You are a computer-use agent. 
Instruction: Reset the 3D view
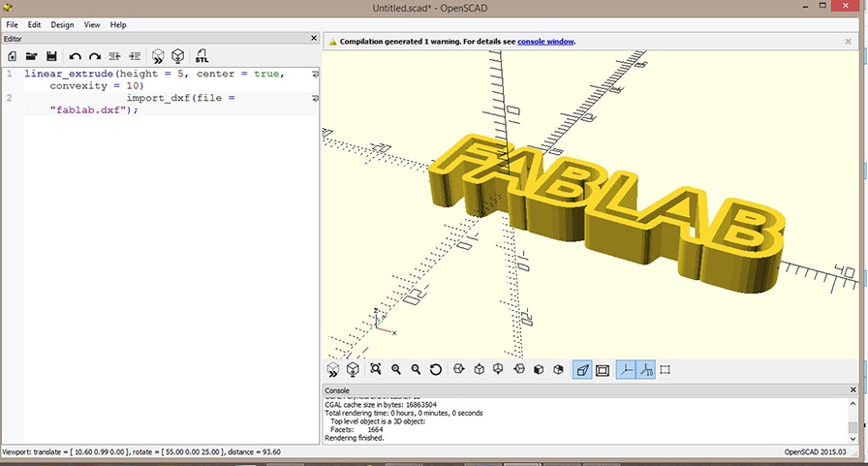point(436,369)
